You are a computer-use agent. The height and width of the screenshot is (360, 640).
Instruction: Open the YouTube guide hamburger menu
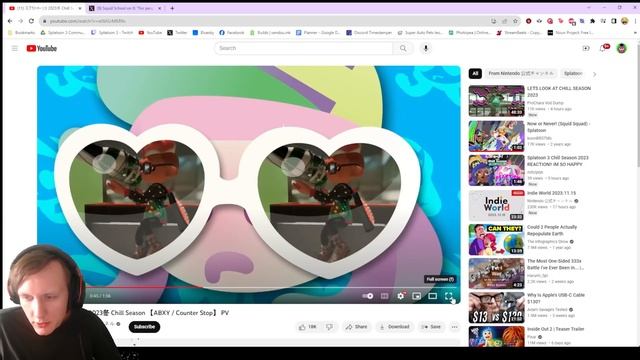pyautogui.click(x=15, y=48)
